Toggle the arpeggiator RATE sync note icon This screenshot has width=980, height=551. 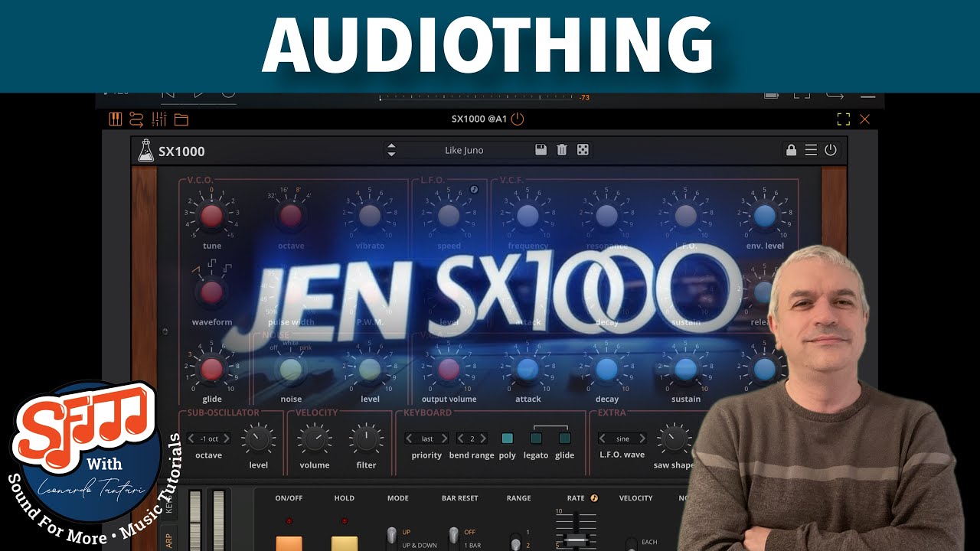[593, 498]
